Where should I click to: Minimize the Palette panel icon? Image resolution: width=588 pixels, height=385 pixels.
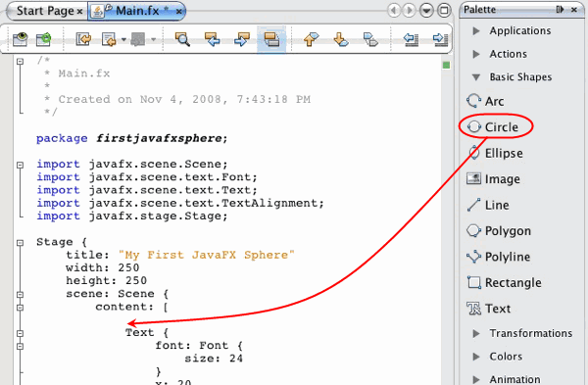(x=560, y=10)
